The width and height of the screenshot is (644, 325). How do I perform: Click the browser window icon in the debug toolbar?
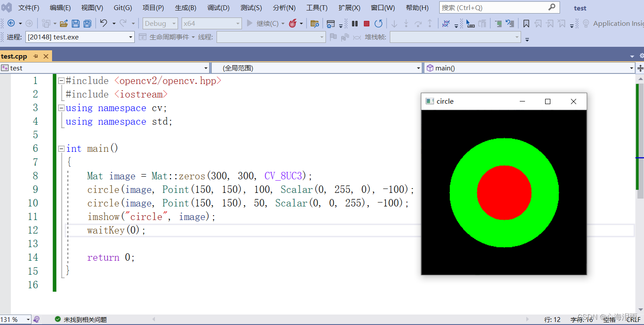(x=331, y=24)
